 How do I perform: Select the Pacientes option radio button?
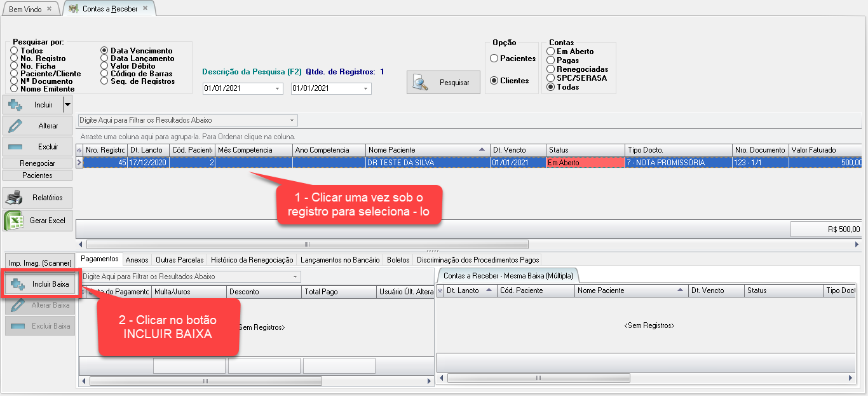pyautogui.click(x=494, y=58)
